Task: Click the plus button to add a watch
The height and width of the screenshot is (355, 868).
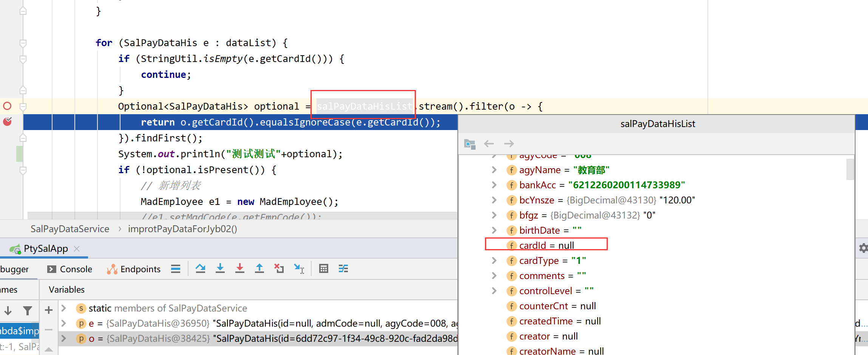Action: coord(48,310)
